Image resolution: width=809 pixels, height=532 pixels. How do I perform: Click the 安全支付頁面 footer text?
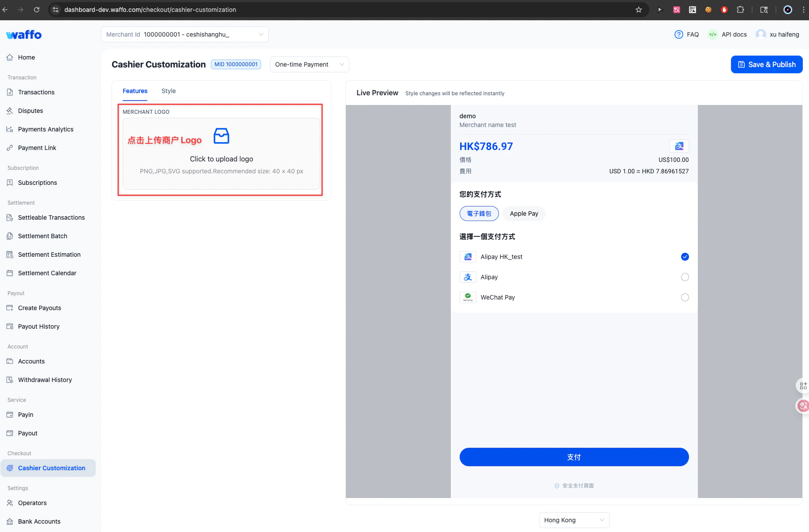point(578,486)
